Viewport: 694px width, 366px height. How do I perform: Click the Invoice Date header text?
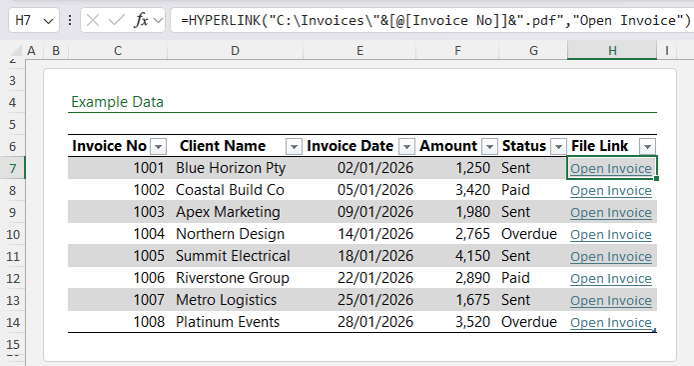click(350, 146)
